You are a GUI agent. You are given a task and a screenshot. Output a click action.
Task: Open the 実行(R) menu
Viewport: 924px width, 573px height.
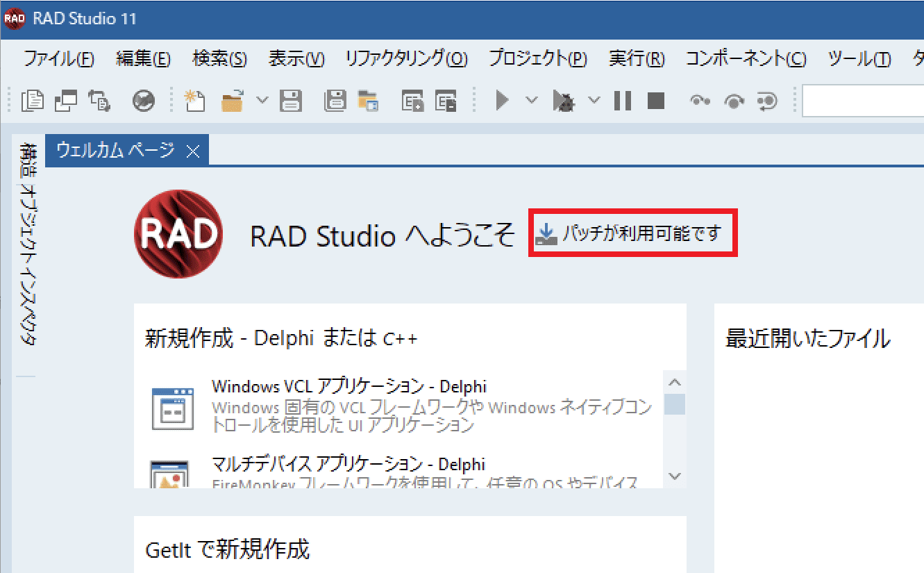coord(637,58)
